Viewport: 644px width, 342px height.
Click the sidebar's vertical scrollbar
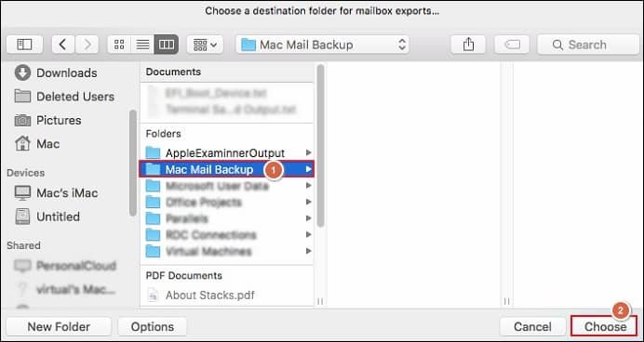coord(133,163)
